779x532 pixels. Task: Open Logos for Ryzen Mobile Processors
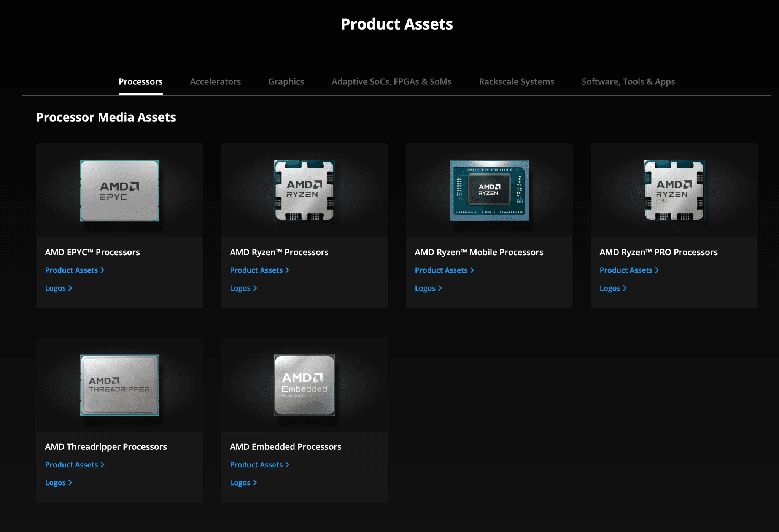point(428,288)
